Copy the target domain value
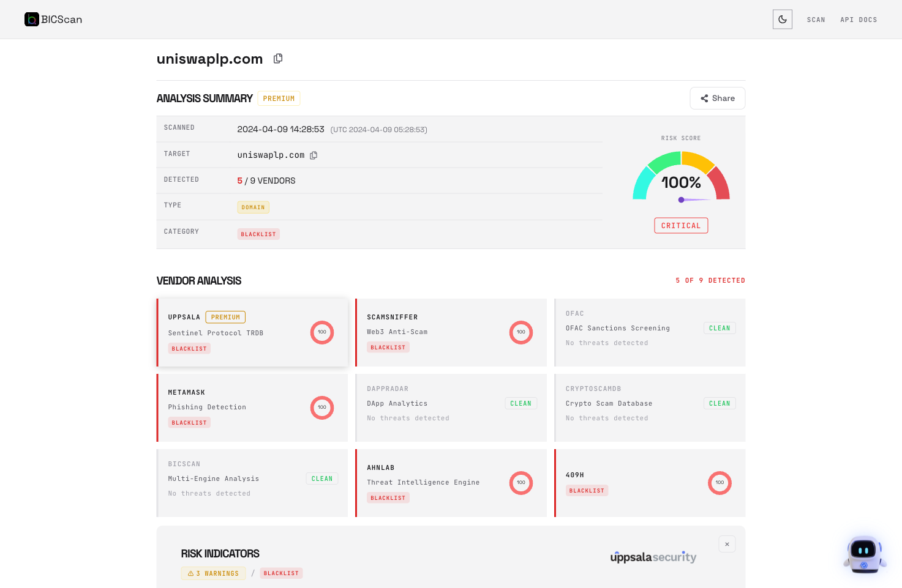Viewport: 902px width, 588px height. tap(314, 155)
